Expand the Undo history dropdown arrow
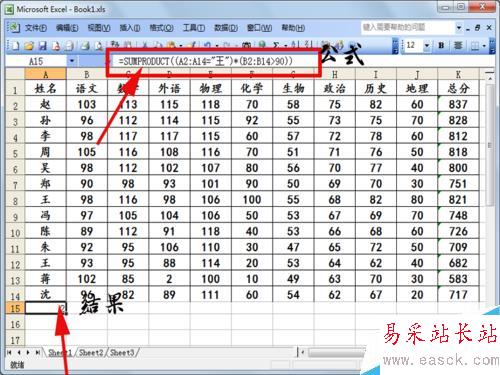Image resolution: width=500 pixels, height=375 pixels. (x=217, y=46)
